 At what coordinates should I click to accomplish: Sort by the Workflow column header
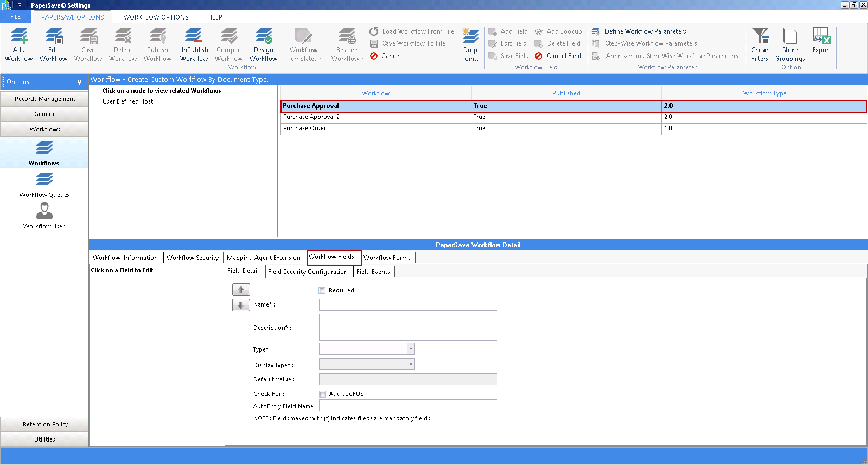coord(376,93)
